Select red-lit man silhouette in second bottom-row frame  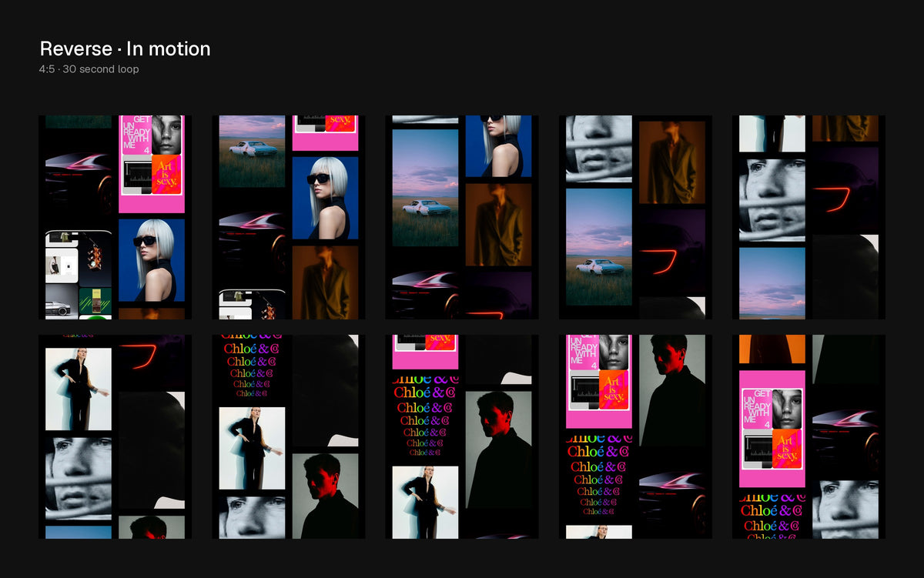pos(325,496)
